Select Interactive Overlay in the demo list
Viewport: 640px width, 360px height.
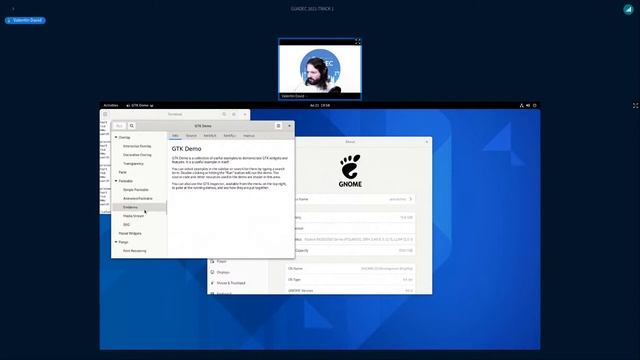[137, 146]
